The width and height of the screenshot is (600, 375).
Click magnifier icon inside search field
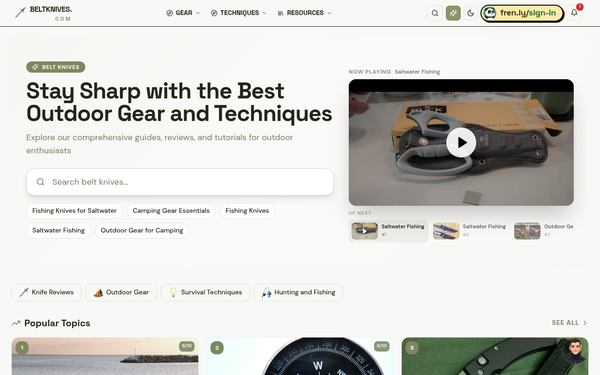(41, 182)
